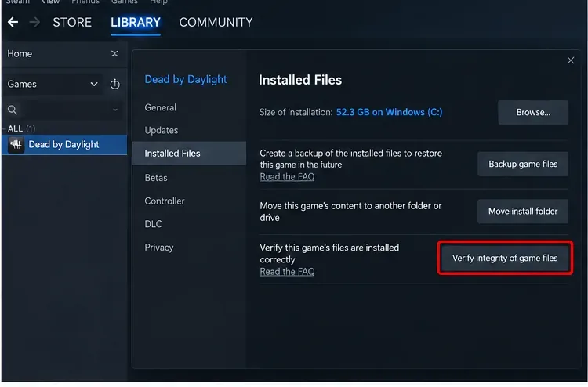This screenshot has height=387, width=588.
Task: Go forward with the right arrow
Action: [34, 22]
